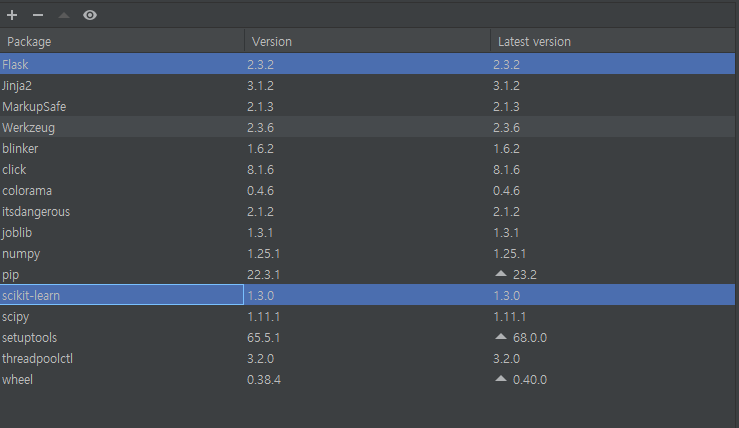Select the threadpoolctl package row
The height and width of the screenshot is (428, 739).
pos(368,358)
